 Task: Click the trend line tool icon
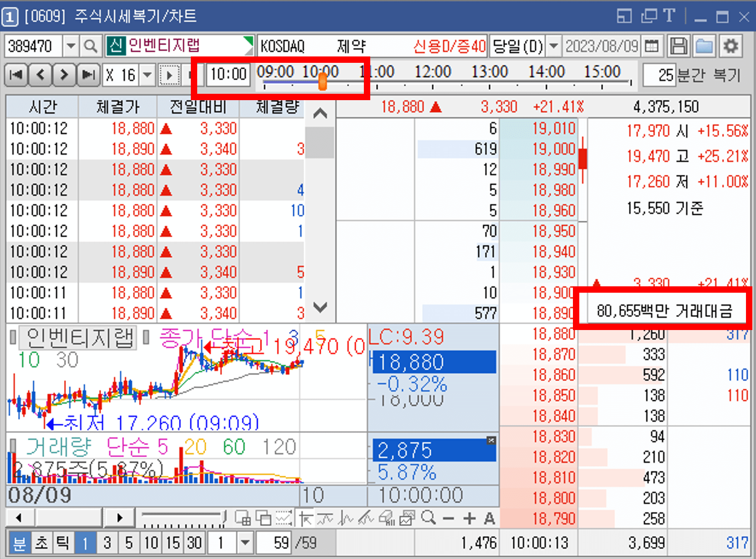pyautogui.click(x=325, y=518)
